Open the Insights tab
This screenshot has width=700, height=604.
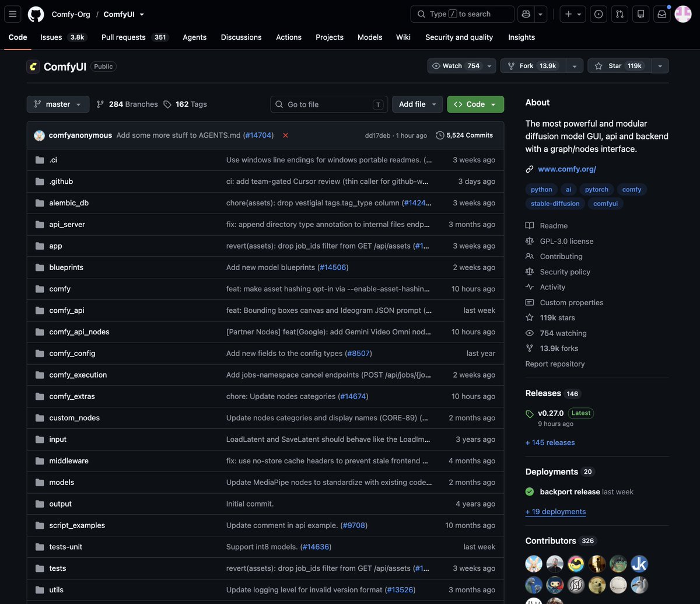tap(521, 37)
